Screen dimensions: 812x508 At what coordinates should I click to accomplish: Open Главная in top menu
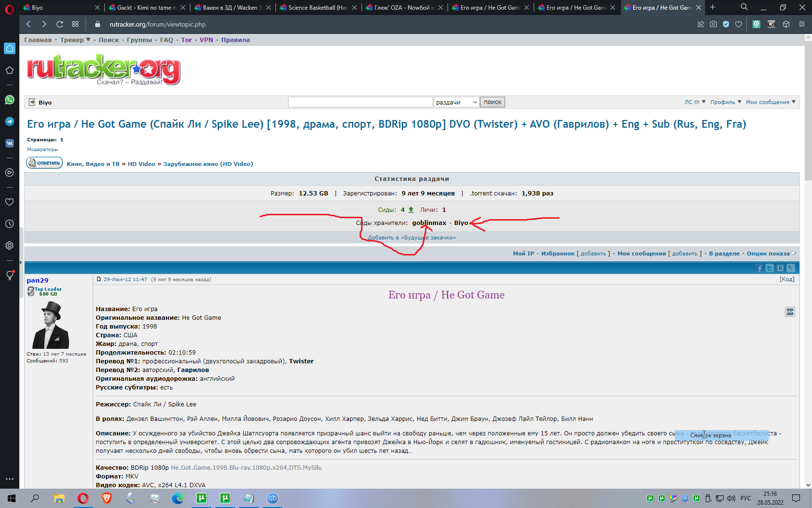point(38,40)
